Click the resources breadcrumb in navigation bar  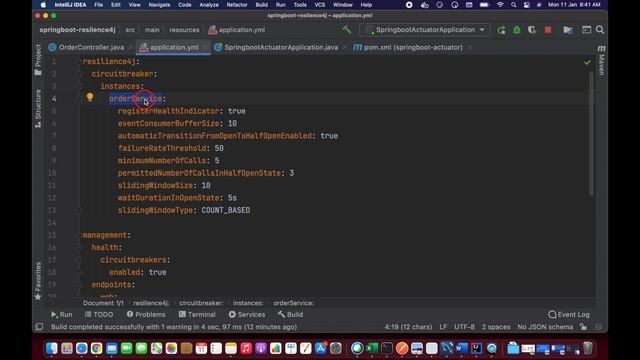click(184, 30)
